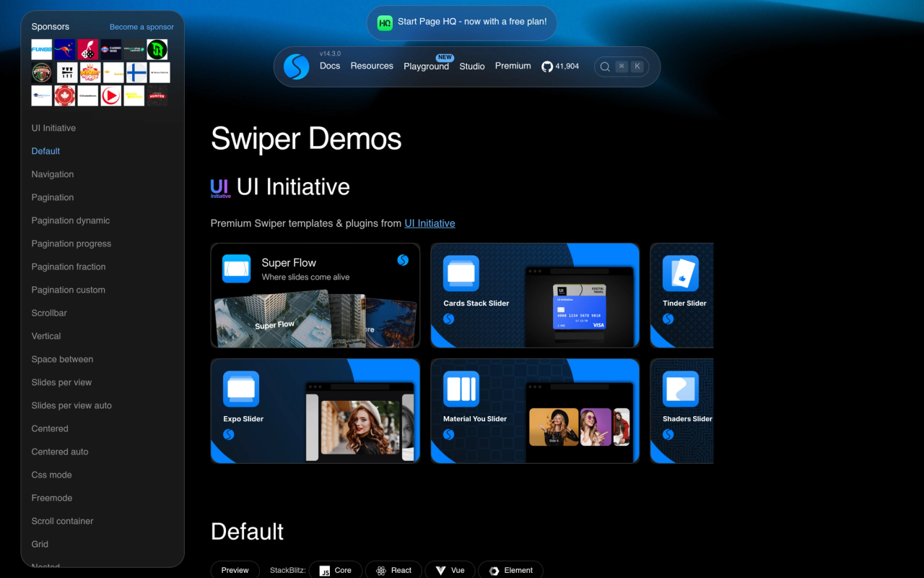The height and width of the screenshot is (578, 924).
Task: Open the red play button sponsor logo
Action: click(x=111, y=95)
